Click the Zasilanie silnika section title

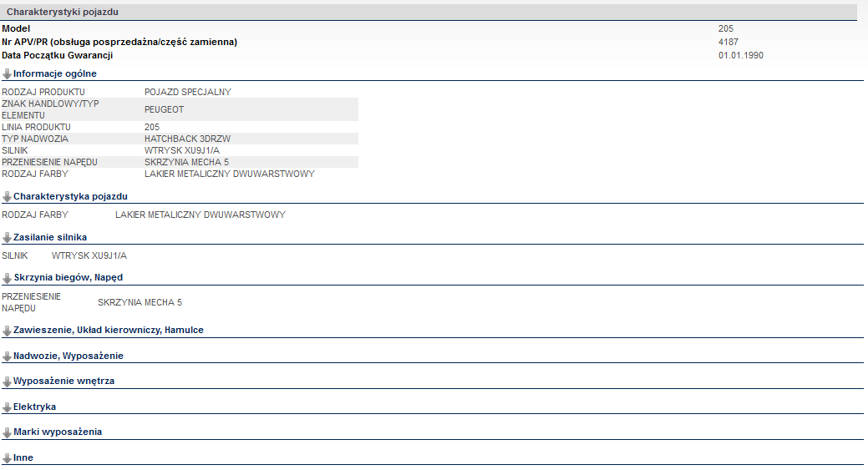(x=50, y=237)
